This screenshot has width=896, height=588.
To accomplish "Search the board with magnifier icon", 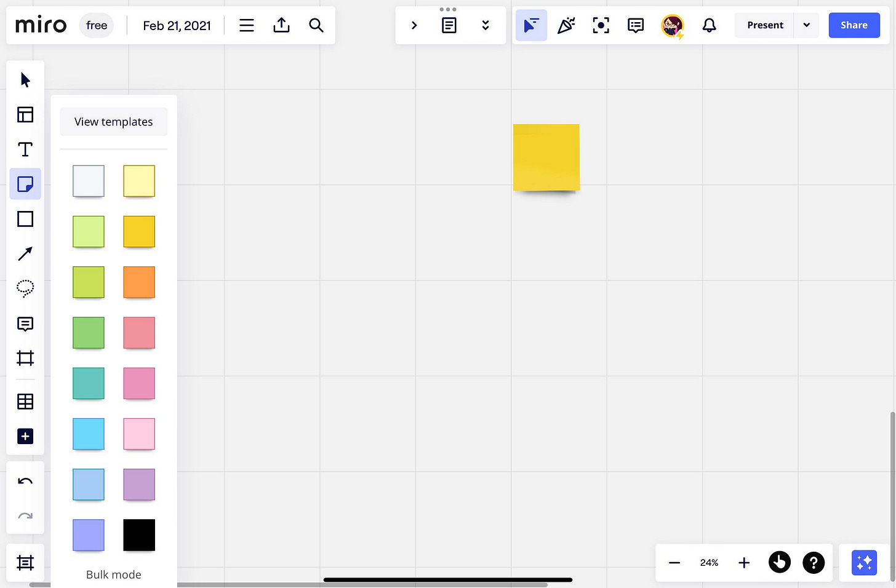I will point(316,25).
